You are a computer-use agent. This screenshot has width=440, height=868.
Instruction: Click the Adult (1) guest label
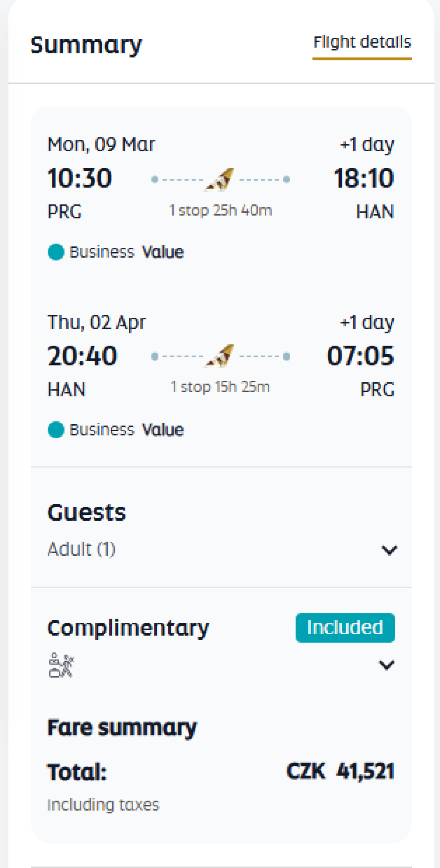[x=81, y=549]
